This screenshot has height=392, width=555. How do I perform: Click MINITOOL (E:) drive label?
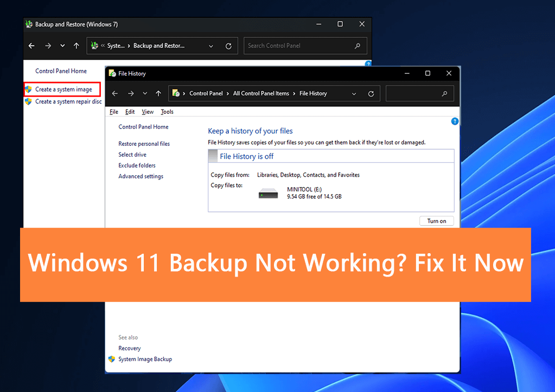pos(304,189)
